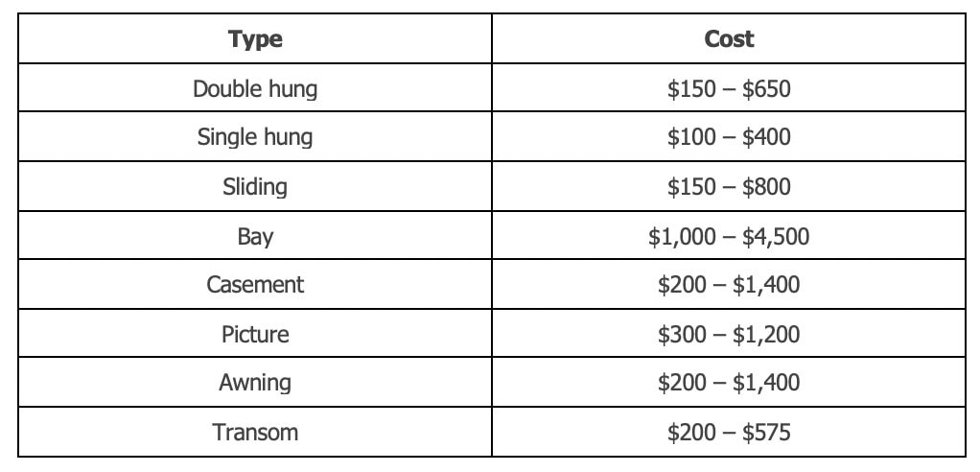The image size is (980, 472).
Task: Select the Casement type cell
Action: [x=255, y=285]
